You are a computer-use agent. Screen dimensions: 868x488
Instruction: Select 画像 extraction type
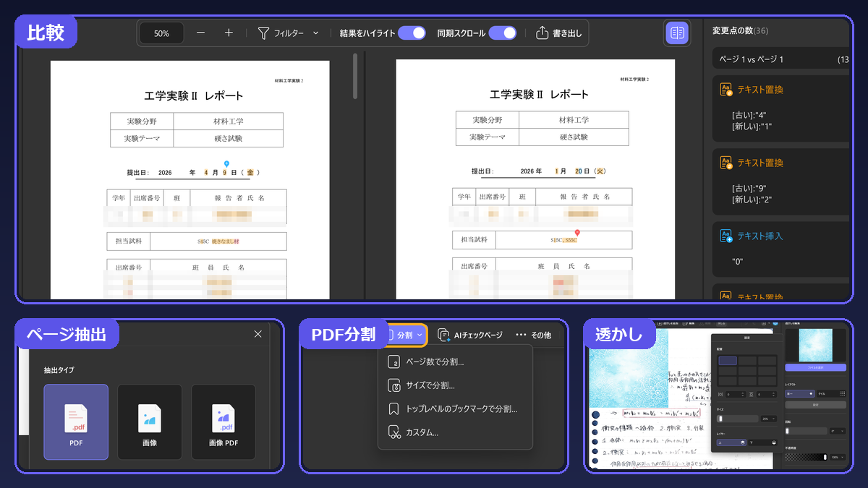click(x=150, y=421)
